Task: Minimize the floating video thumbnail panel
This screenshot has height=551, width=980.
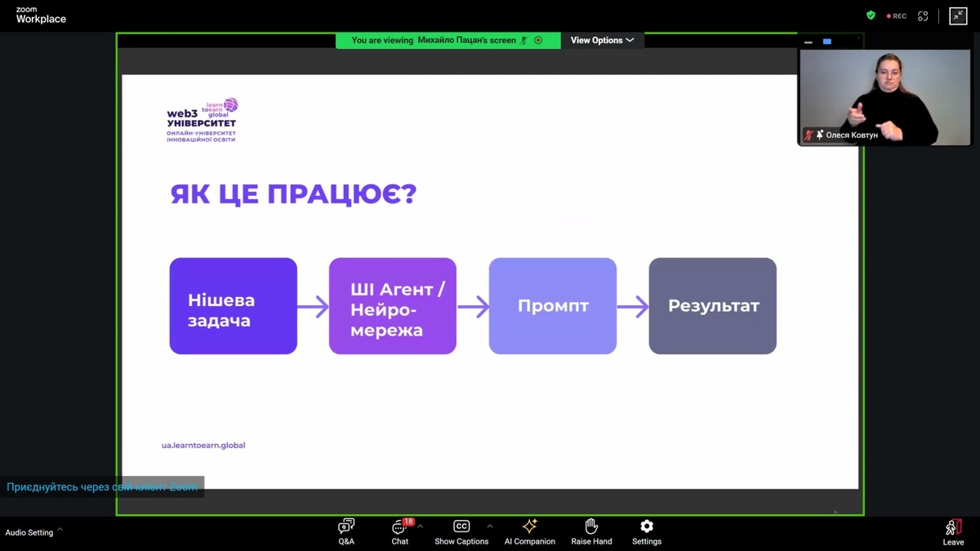Action: coord(808,42)
